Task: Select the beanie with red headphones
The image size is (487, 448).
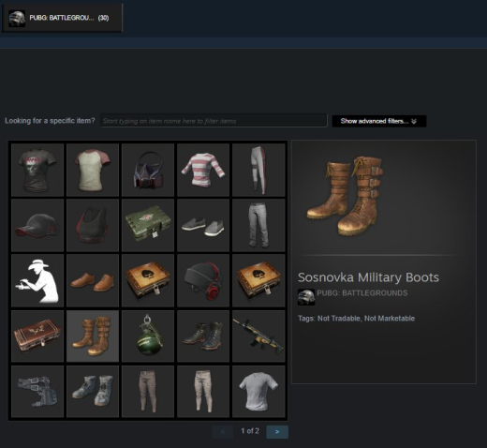Action: [203, 280]
